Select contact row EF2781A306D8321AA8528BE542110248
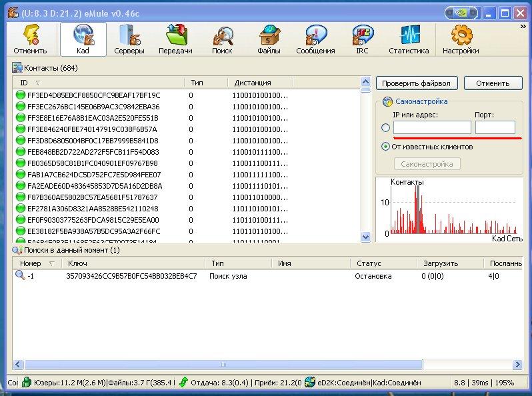 [186, 209]
